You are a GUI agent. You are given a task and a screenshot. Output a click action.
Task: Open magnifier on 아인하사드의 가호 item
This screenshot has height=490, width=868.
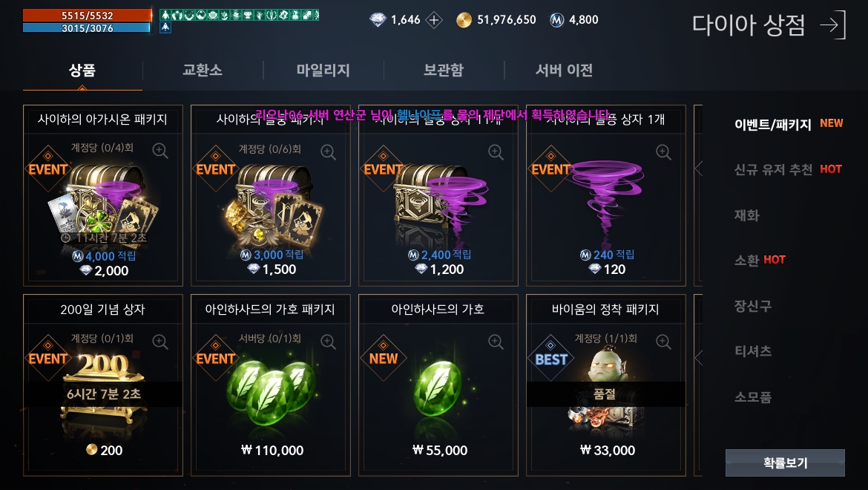[x=496, y=342]
